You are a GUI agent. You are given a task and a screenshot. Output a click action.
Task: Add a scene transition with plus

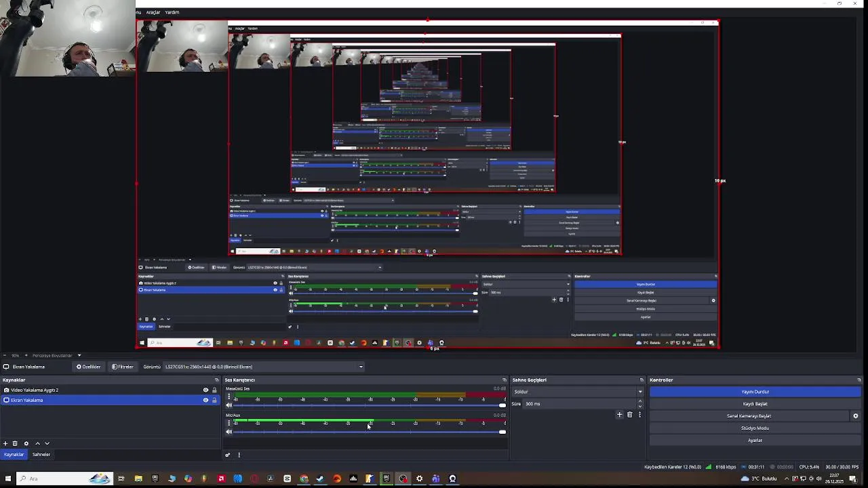pyautogui.click(x=619, y=415)
